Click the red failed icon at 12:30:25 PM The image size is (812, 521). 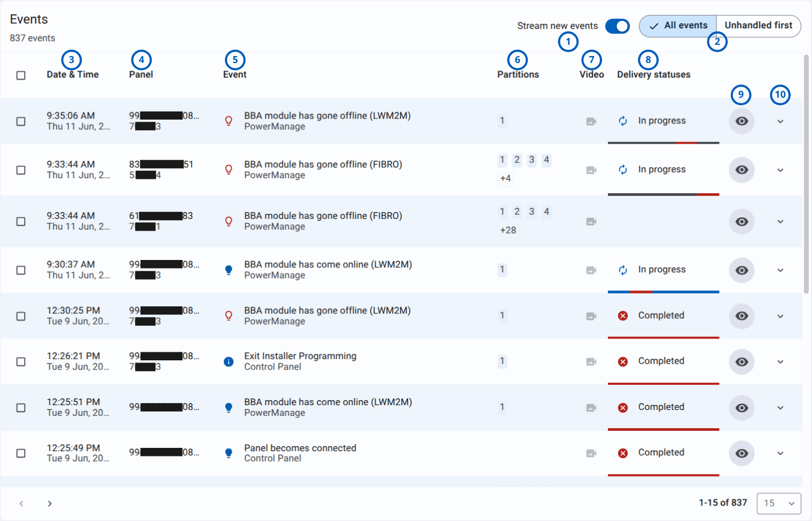(x=623, y=316)
